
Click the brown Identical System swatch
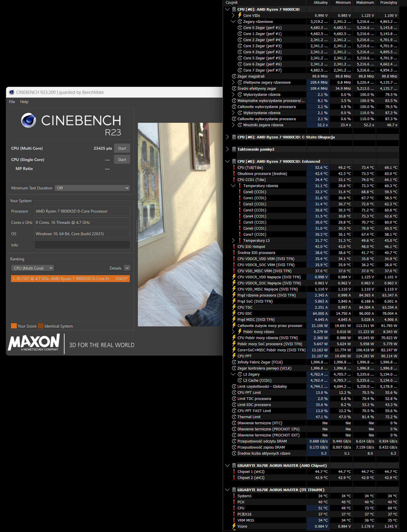click(x=41, y=326)
